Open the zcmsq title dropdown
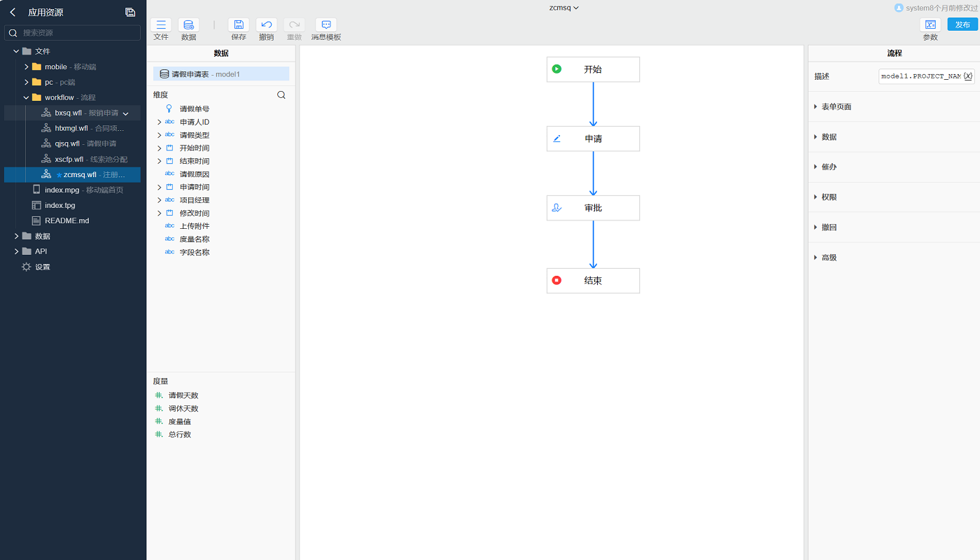The image size is (980, 560). [563, 8]
